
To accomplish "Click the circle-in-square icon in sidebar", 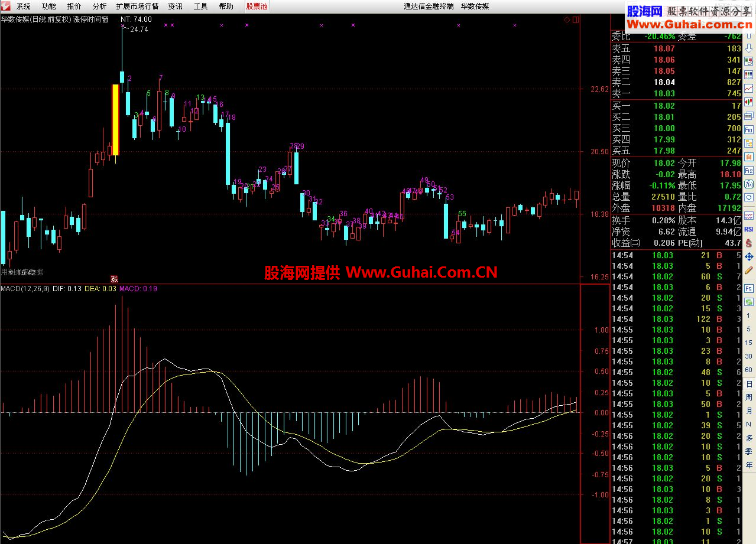I will (x=749, y=197).
